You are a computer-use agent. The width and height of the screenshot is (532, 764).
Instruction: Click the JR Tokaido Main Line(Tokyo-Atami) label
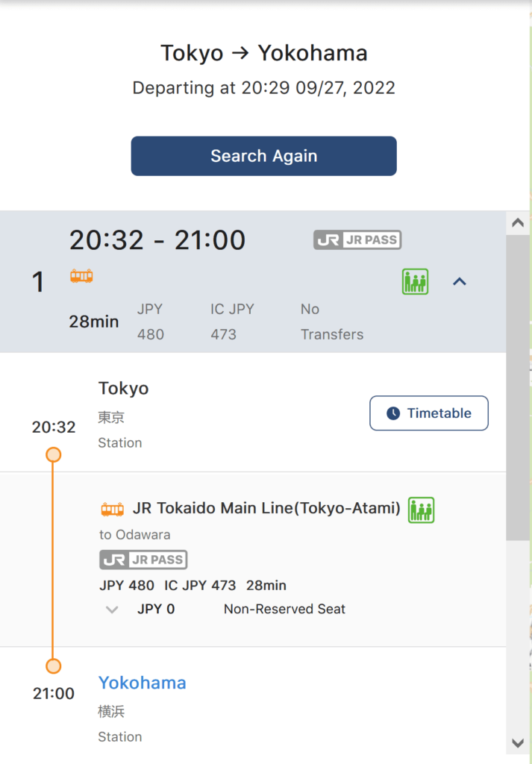tap(266, 509)
